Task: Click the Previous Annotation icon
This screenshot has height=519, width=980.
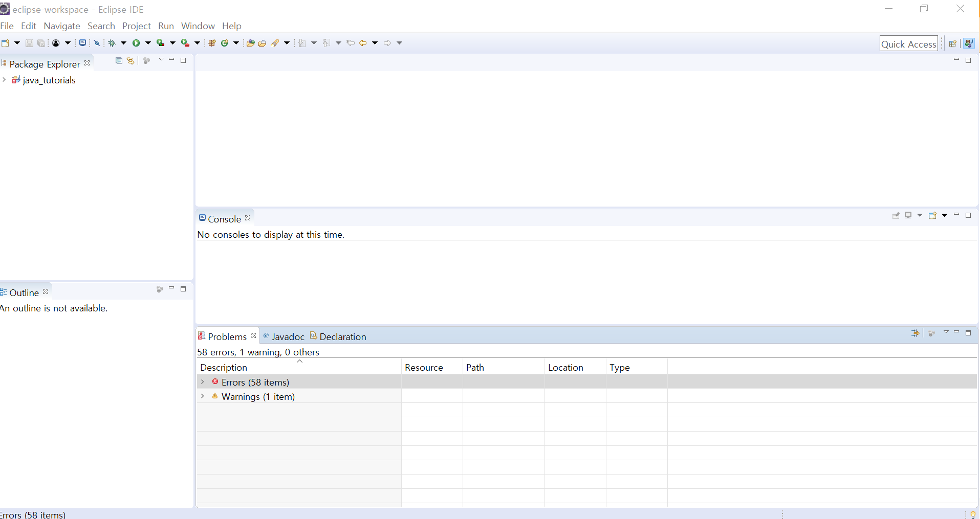Action: 326,43
